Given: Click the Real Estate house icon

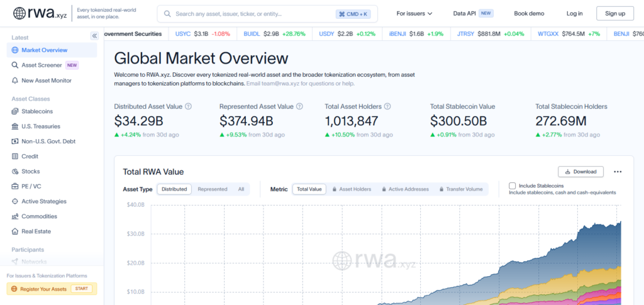Looking at the screenshot, I should [x=15, y=231].
